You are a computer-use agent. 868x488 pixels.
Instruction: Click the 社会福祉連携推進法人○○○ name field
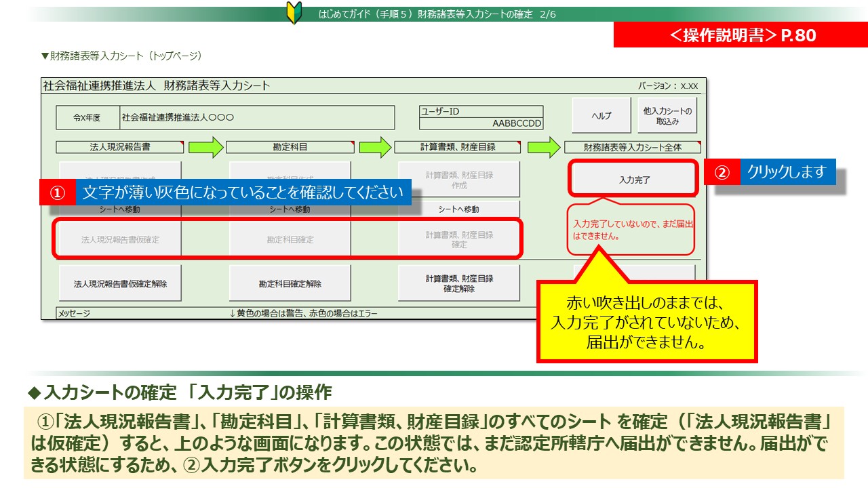tap(256, 117)
